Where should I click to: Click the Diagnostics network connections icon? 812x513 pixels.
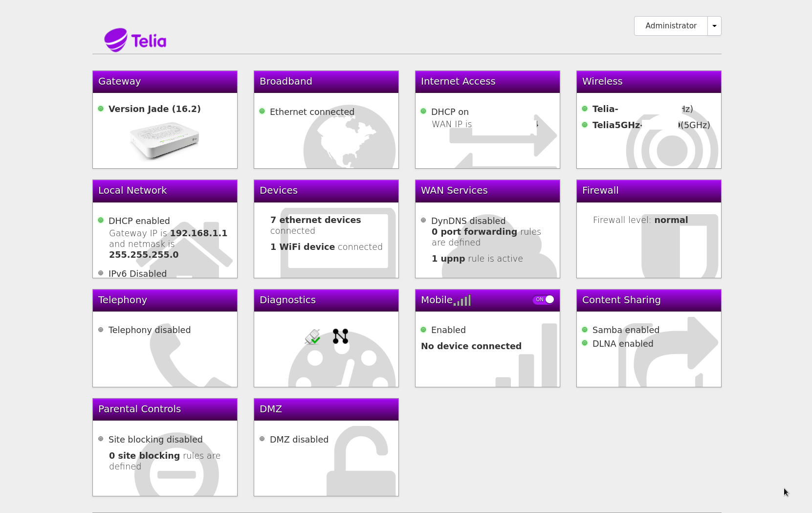coord(341,336)
